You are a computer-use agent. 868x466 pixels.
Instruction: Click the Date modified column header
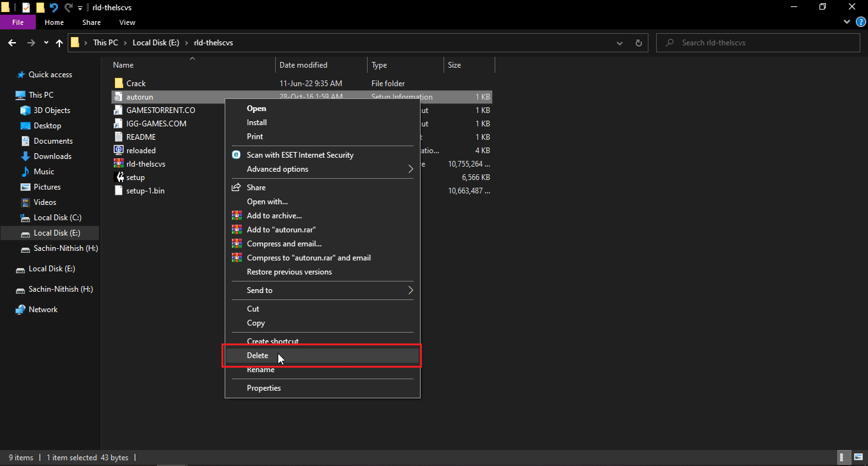(x=304, y=65)
